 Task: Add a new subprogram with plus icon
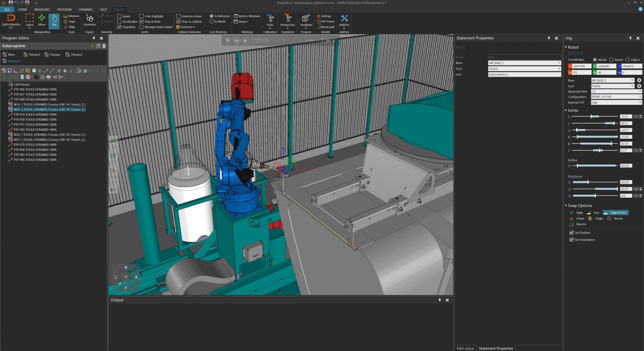93,46
